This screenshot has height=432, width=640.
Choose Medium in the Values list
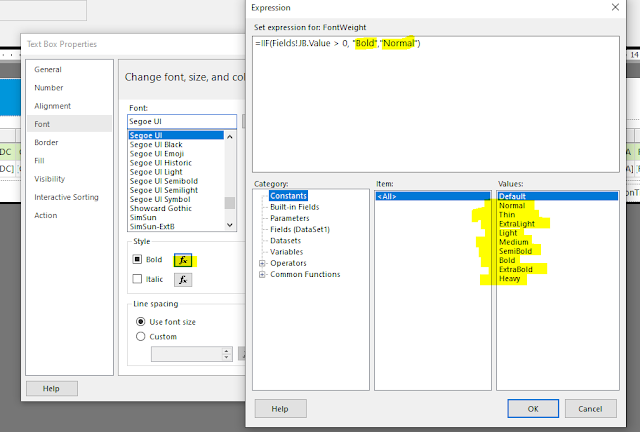[513, 242]
